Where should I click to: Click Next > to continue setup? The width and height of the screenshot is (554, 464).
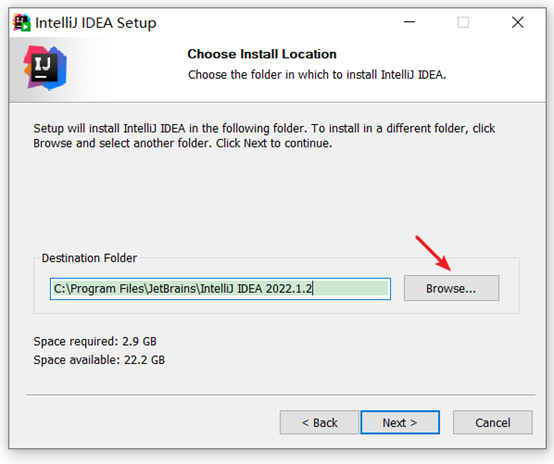pyautogui.click(x=400, y=422)
